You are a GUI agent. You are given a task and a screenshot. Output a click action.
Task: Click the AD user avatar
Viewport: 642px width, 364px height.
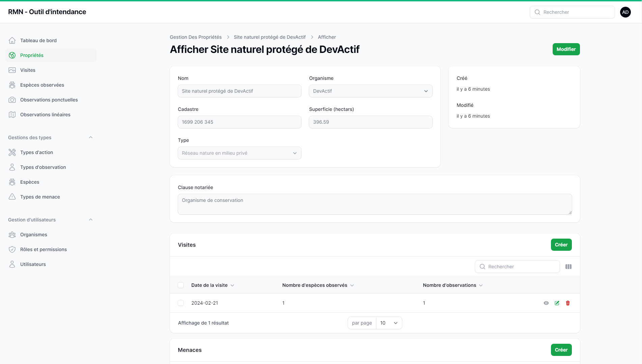pos(625,12)
